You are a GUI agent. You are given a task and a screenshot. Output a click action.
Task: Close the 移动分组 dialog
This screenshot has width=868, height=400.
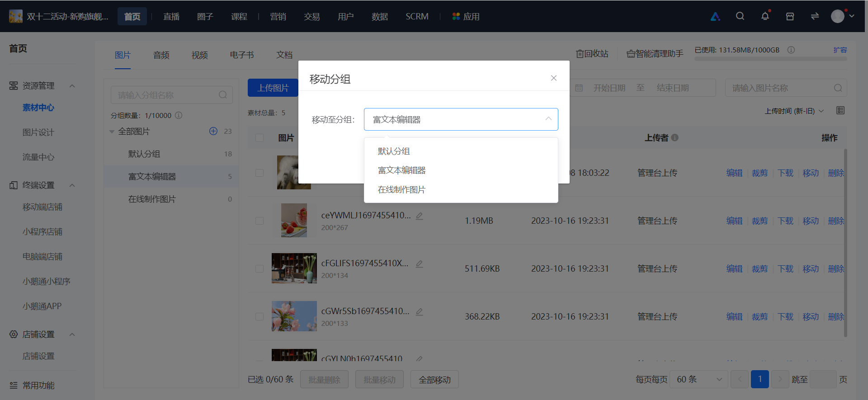click(x=553, y=78)
